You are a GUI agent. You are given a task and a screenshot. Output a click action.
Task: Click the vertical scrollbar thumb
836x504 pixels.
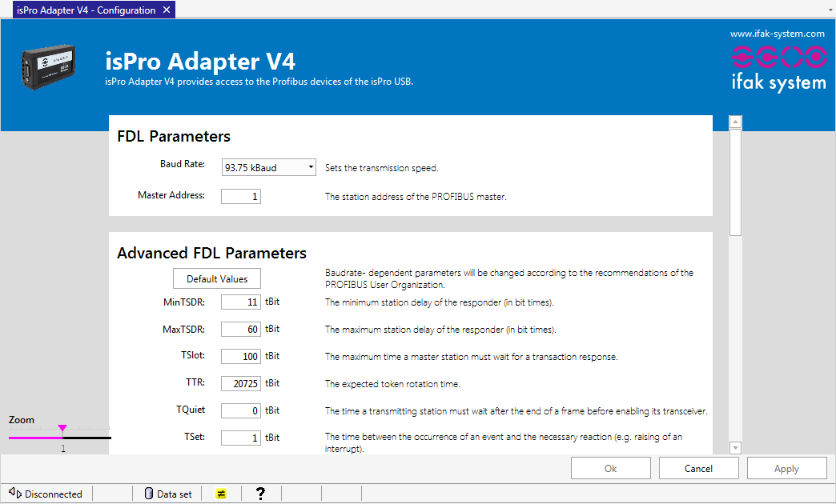(735, 182)
